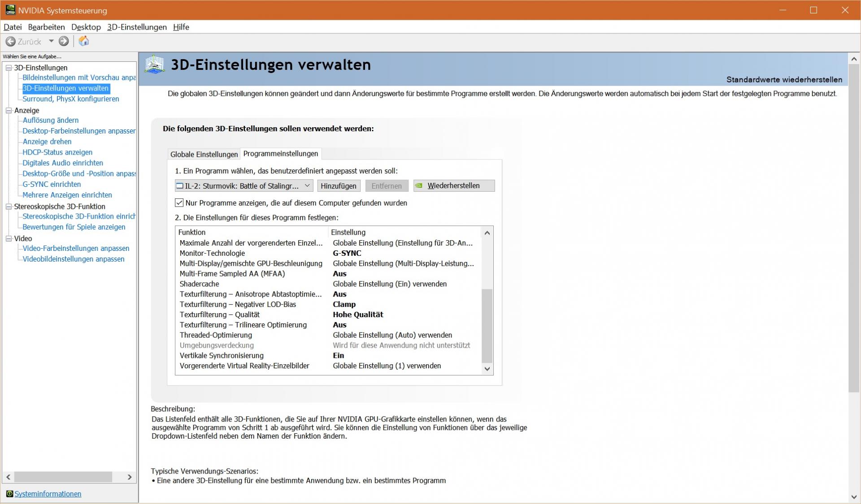The width and height of the screenshot is (861, 504).
Task: Click Standardwerte wiederherstellen link
Action: 784,80
